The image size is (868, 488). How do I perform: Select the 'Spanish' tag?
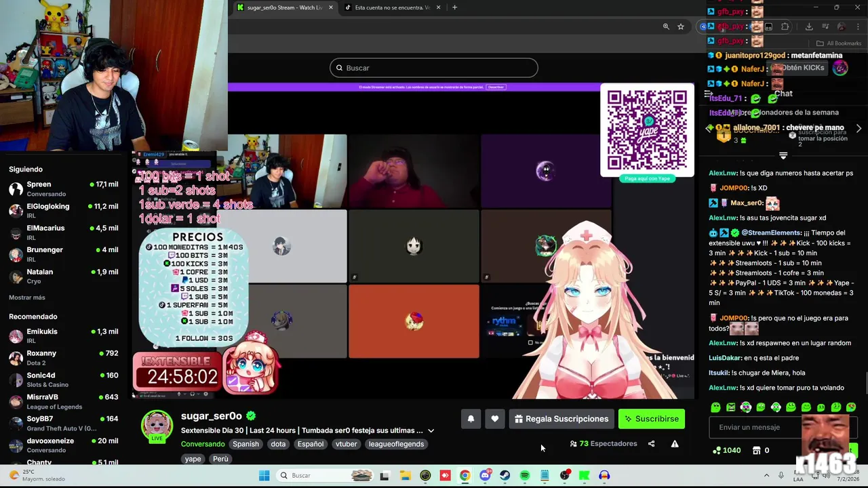(245, 444)
